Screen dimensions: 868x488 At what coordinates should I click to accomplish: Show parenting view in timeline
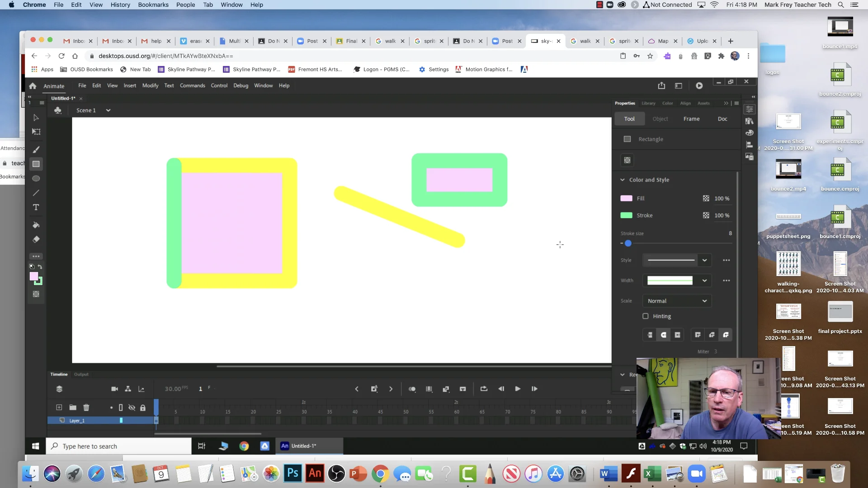[x=128, y=389]
